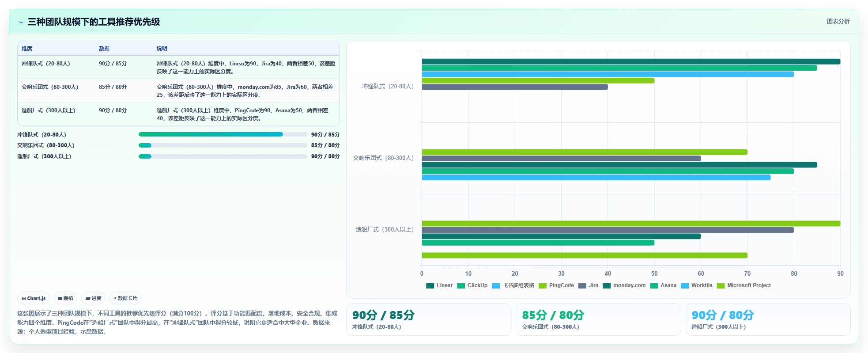Viewport: 868px width, 353px height.
Task: Toggle the Asana legend item
Action: click(663, 285)
